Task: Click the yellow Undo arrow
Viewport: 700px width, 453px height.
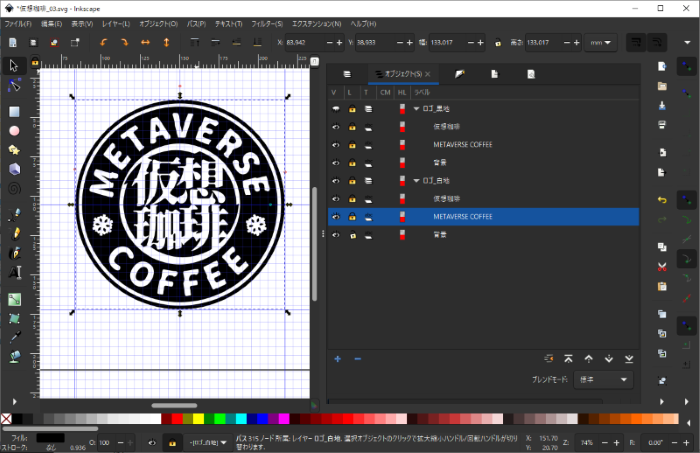Action: coord(662,200)
